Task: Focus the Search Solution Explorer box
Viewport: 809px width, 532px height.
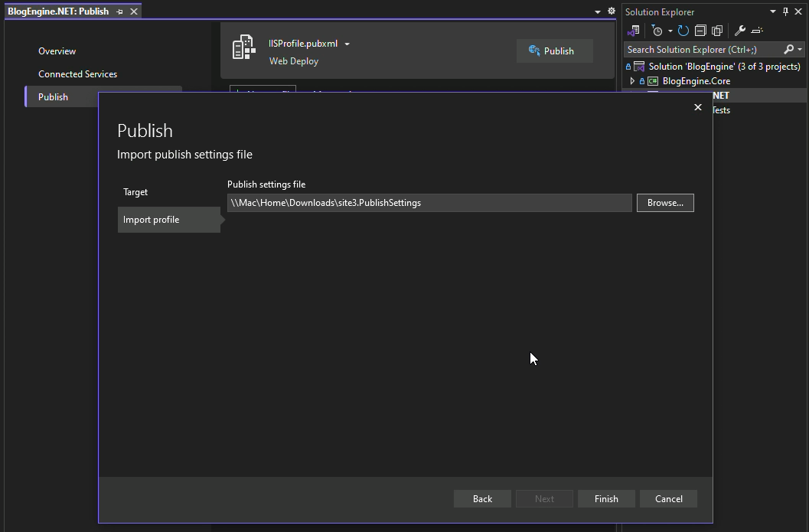Action: [x=703, y=50]
